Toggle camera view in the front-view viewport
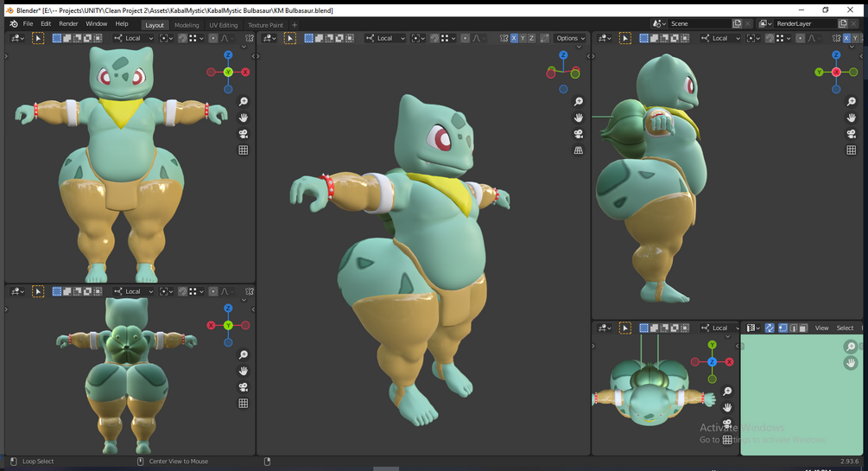The width and height of the screenshot is (868, 471). click(x=243, y=134)
